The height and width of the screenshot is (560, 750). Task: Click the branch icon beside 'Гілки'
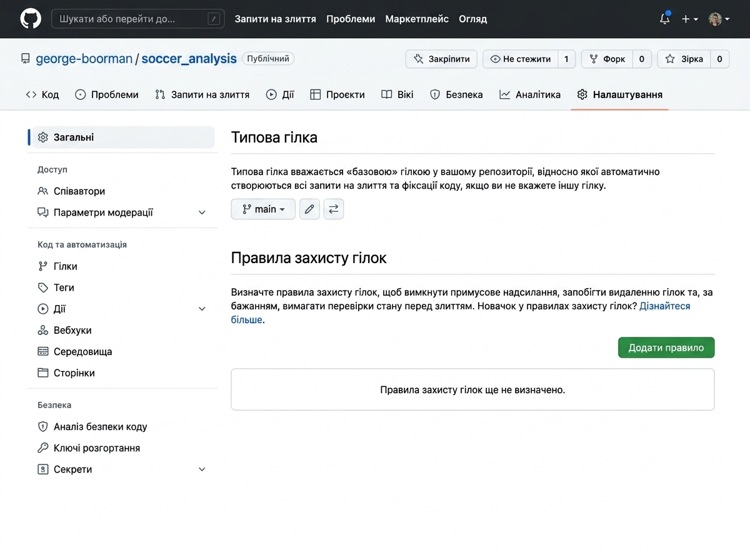(42, 266)
